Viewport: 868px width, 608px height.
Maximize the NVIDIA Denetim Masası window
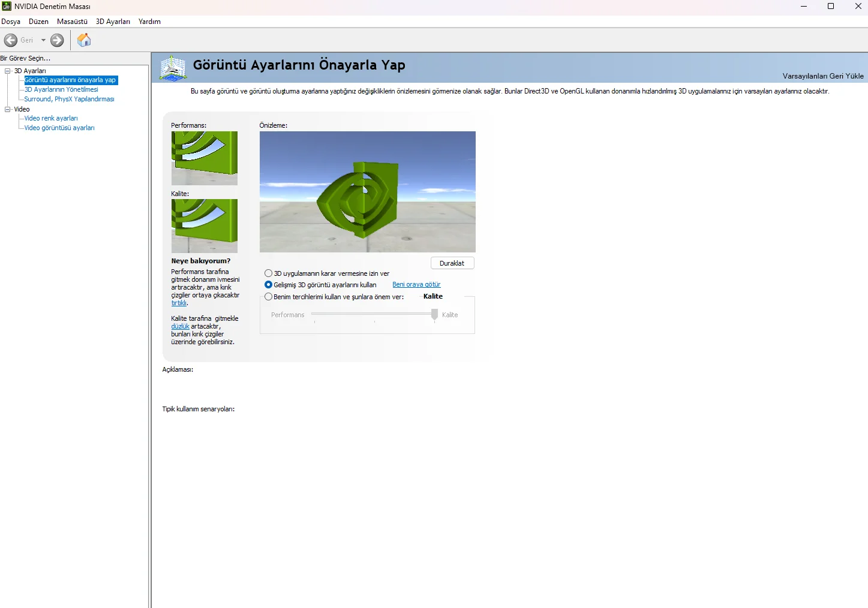[x=831, y=7]
